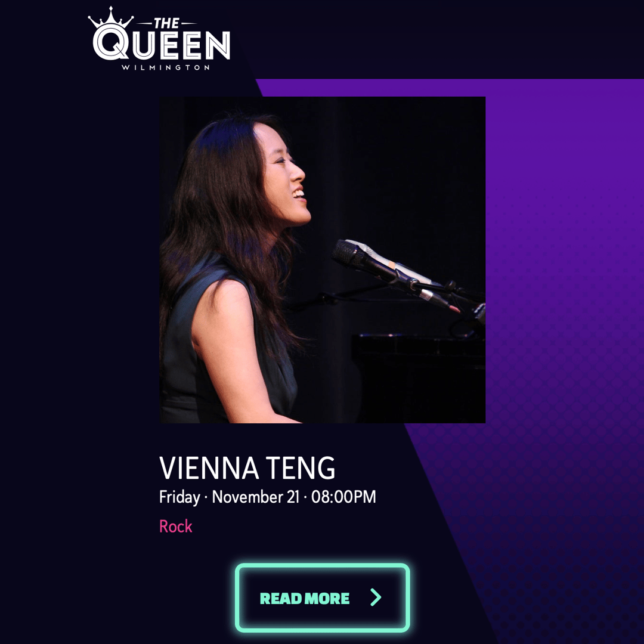Click the 08:00PM show time

pyautogui.click(x=343, y=497)
